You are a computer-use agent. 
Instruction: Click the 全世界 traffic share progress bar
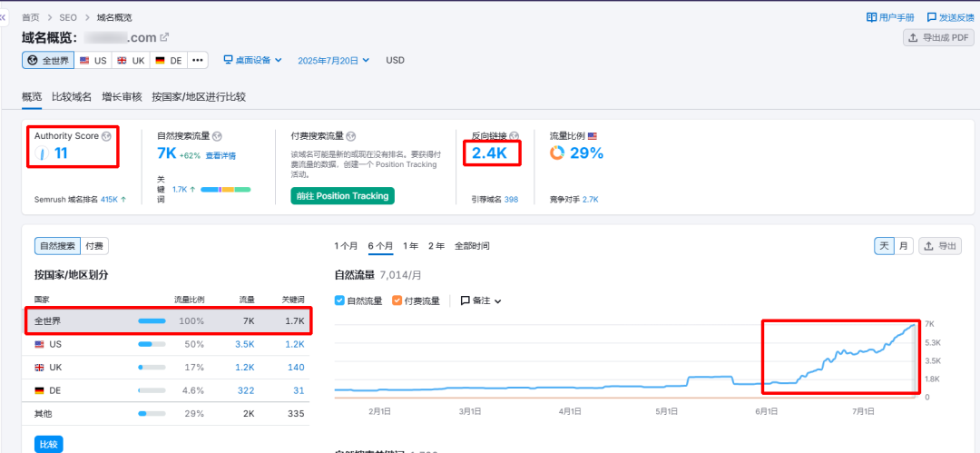pyautogui.click(x=152, y=321)
